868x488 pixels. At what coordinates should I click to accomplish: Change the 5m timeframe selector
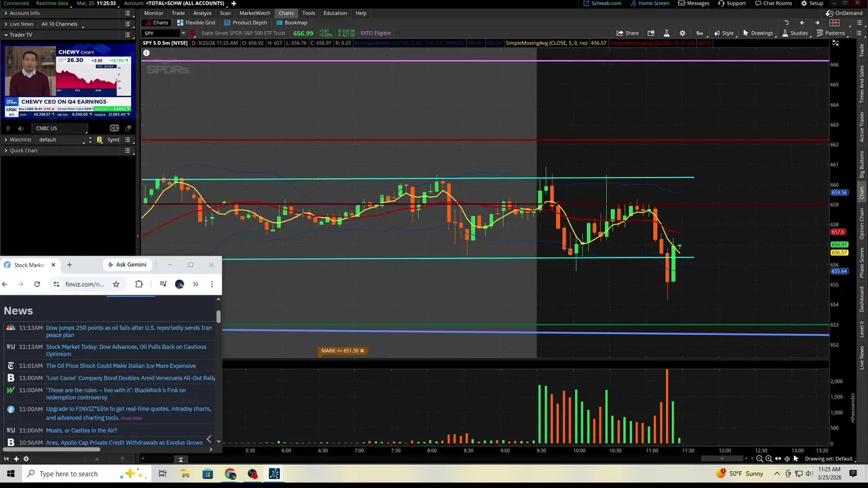[x=699, y=33]
